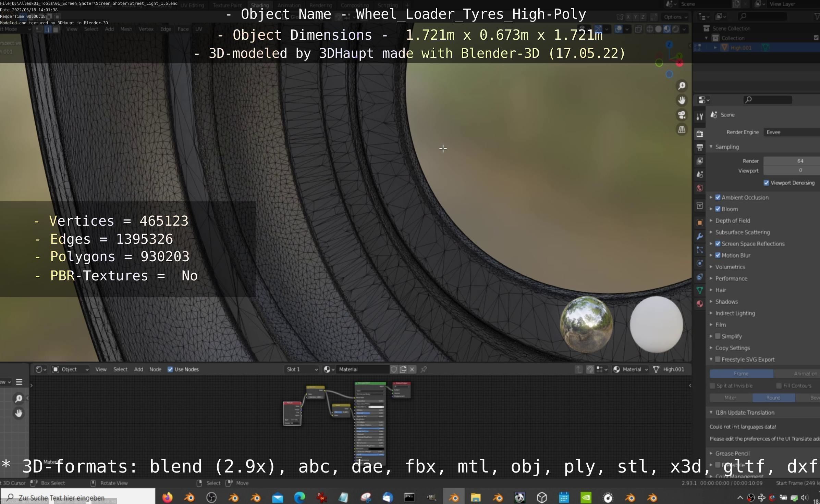The height and width of the screenshot is (504, 820).
Task: Uncheck Ambient Occlusion
Action: click(718, 197)
